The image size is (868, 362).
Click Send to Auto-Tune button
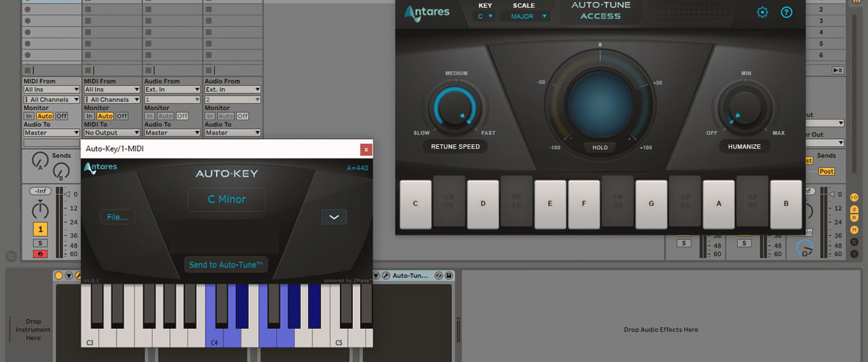point(226,265)
